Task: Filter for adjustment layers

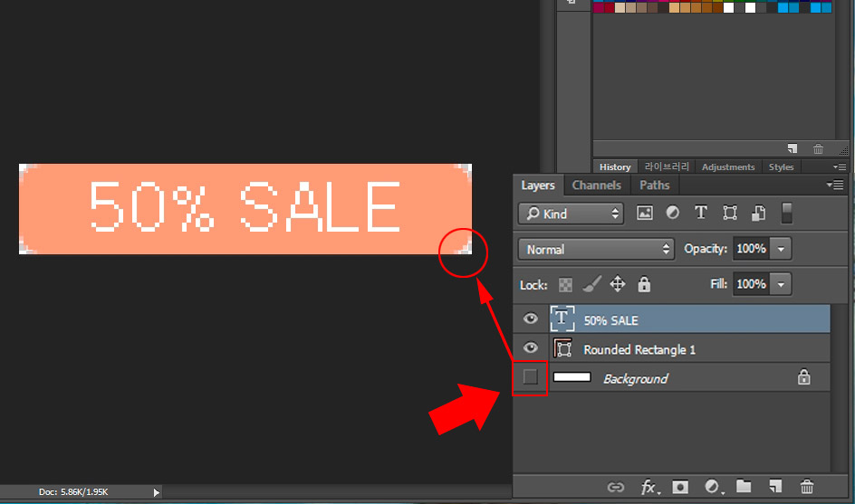Action: click(x=673, y=213)
